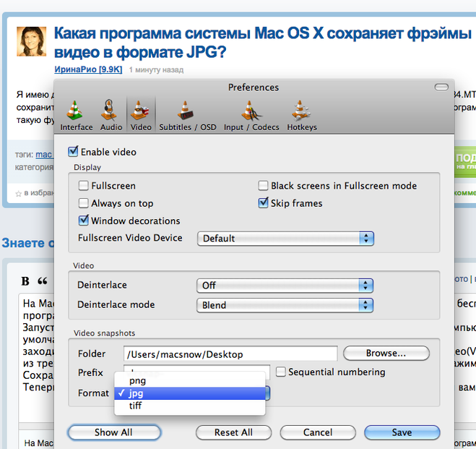Uncheck the Skip frames checkbox
Screen dimensions: 476x449
point(263,202)
